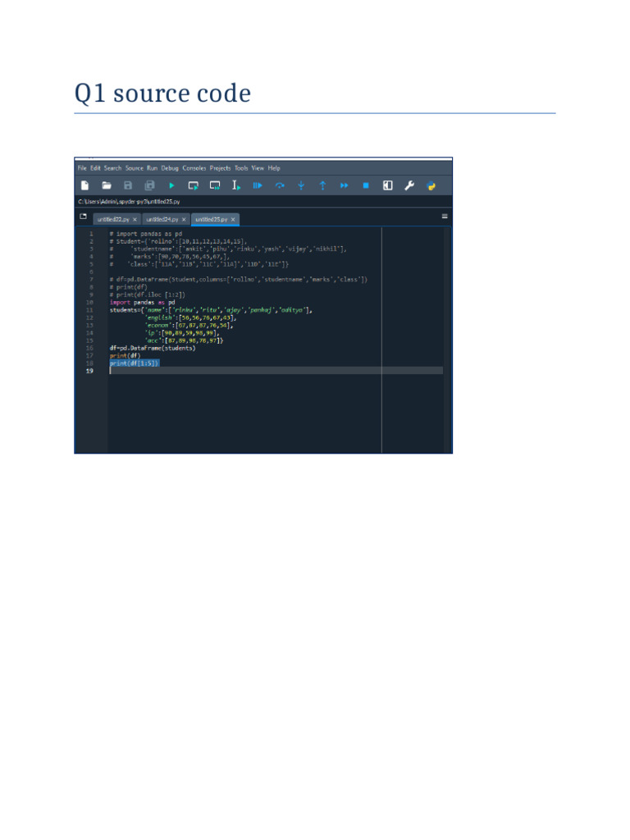The image size is (630, 840).
Task: Click the Save file icon
Action: 128,185
